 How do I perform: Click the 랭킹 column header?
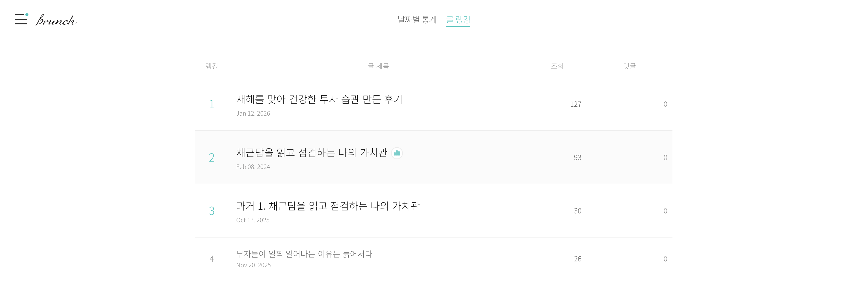click(x=212, y=66)
